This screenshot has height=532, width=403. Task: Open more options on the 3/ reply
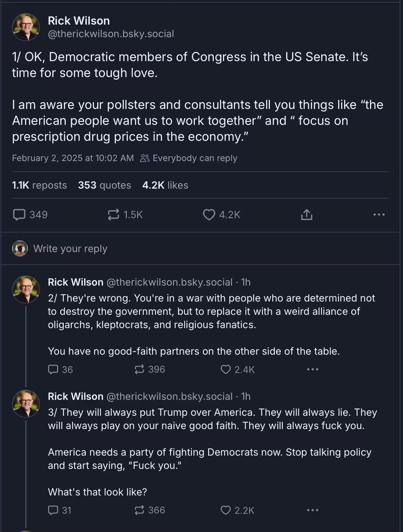pos(312,510)
